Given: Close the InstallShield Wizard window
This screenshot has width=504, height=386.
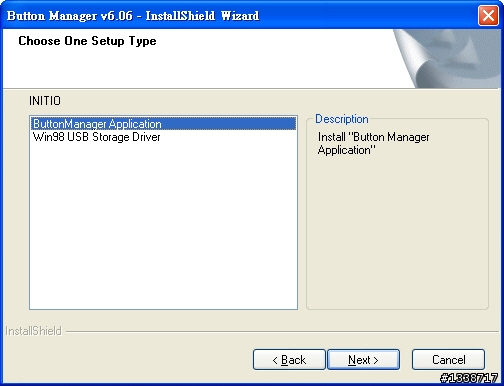Looking at the screenshot, I should click(488, 16).
